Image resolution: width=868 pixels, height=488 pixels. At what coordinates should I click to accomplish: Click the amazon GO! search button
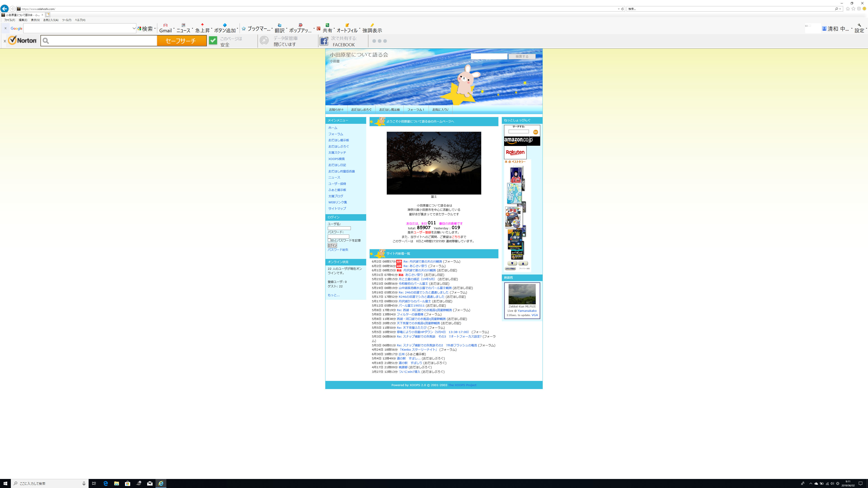535,132
